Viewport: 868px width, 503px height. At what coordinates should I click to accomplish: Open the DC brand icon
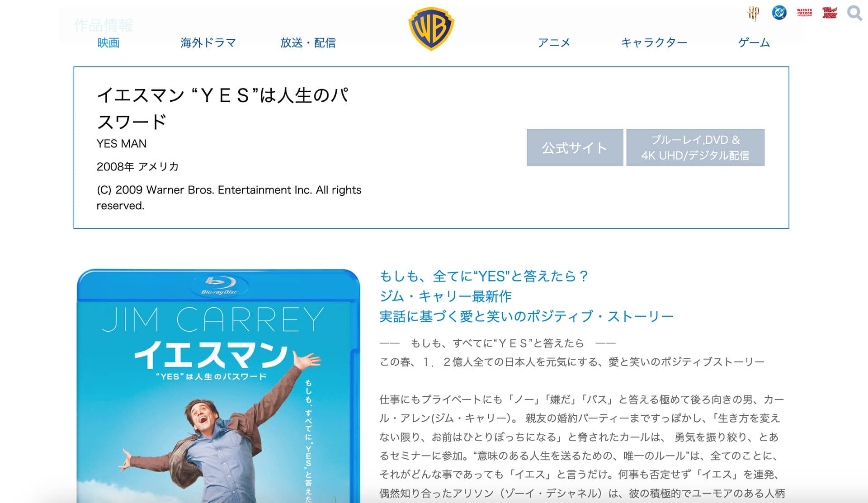[x=779, y=13]
